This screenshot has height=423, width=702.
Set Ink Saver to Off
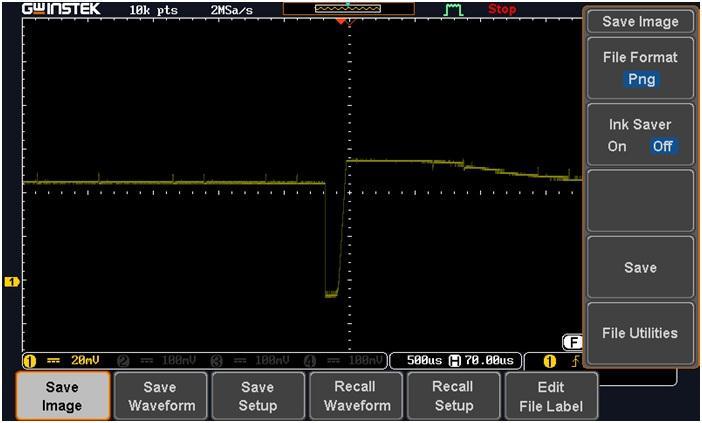point(663,146)
